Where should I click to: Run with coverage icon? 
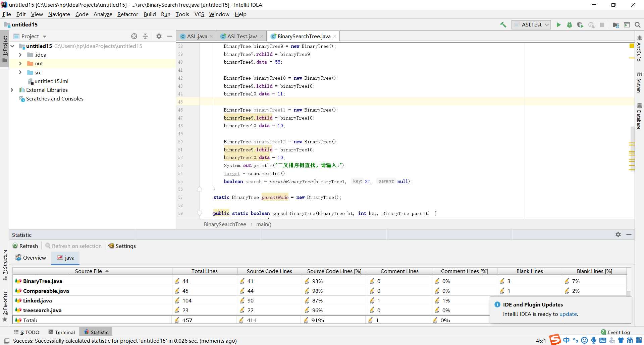(x=580, y=25)
